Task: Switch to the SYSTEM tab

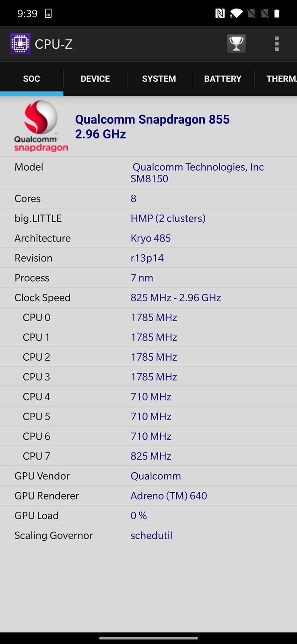Action: click(159, 79)
